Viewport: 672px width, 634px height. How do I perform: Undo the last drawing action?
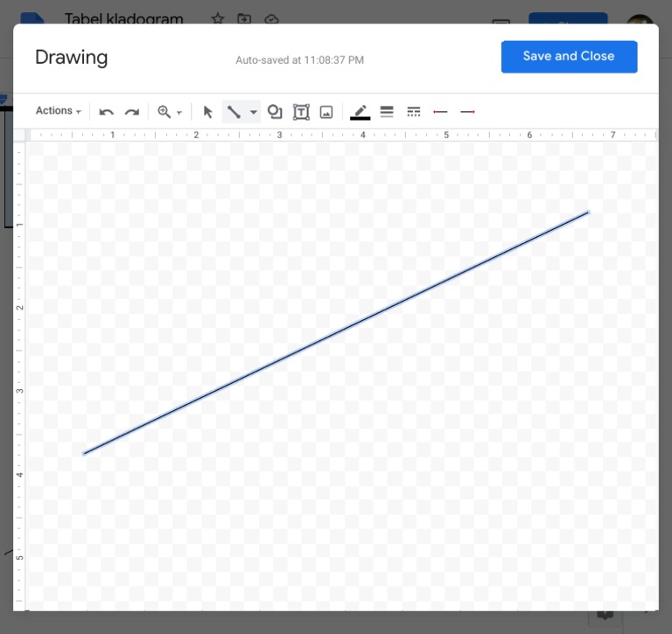tap(107, 112)
